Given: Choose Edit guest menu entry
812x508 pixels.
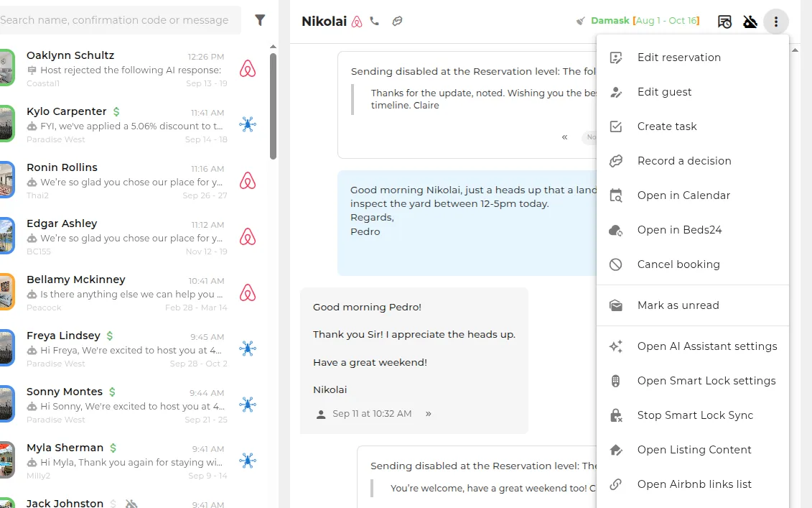Looking at the screenshot, I should coord(692,92).
